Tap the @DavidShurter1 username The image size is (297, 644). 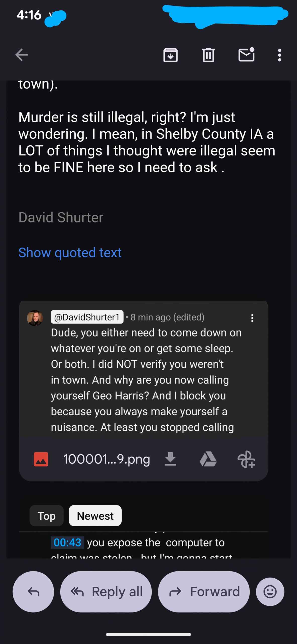point(87,317)
